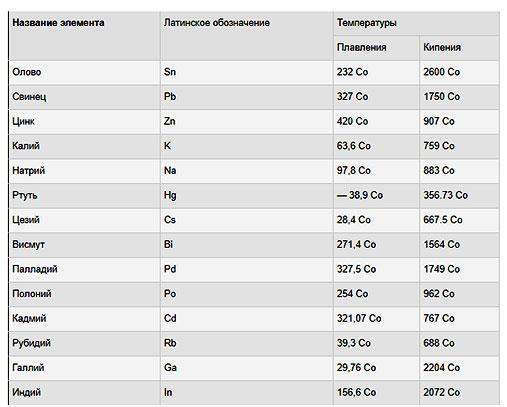Screen dimensions: 507x407
Task: Click the 'Палладий' element name
Action: coord(35,269)
